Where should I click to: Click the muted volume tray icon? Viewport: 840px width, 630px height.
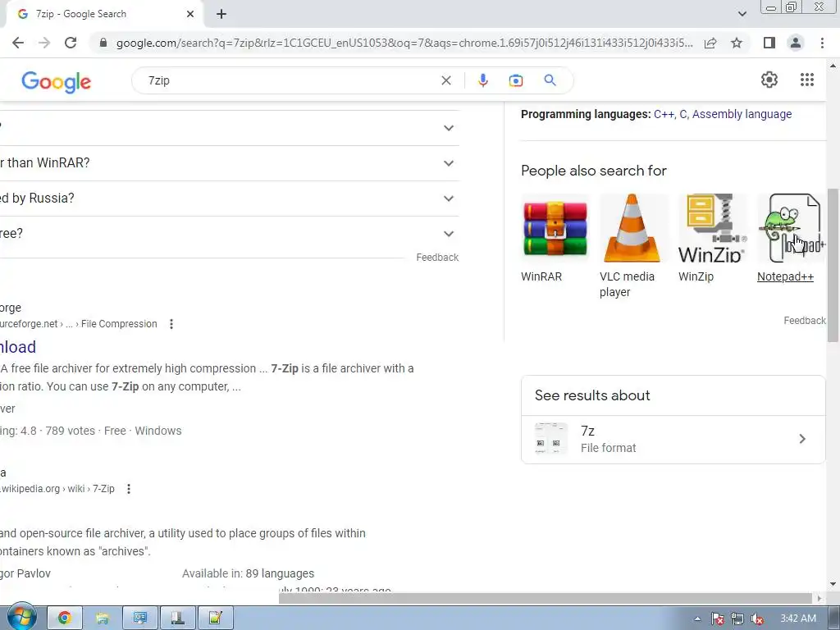tap(757, 619)
